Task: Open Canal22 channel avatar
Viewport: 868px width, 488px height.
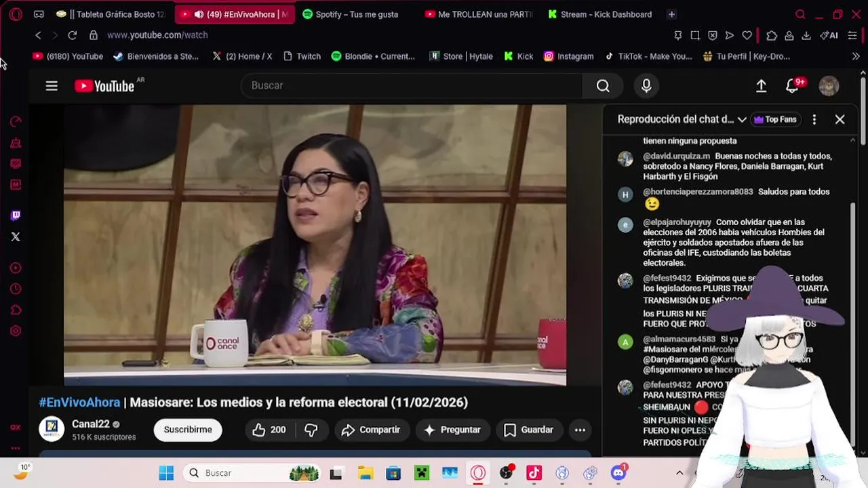Action: (52, 430)
